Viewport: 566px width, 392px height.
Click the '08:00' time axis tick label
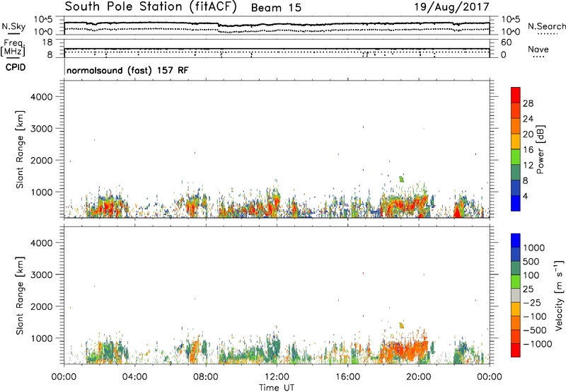(205, 377)
